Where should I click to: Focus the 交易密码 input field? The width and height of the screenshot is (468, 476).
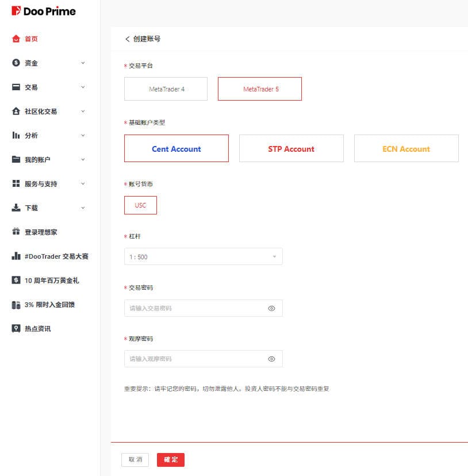pyautogui.click(x=204, y=308)
